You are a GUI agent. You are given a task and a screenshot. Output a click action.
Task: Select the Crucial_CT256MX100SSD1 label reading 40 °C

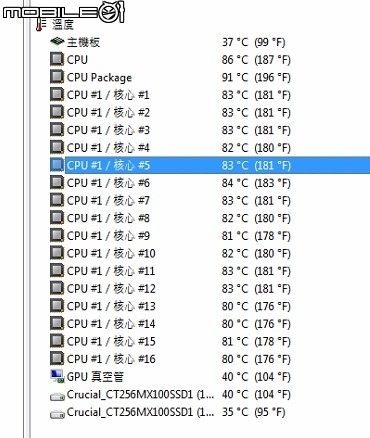[x=140, y=395]
